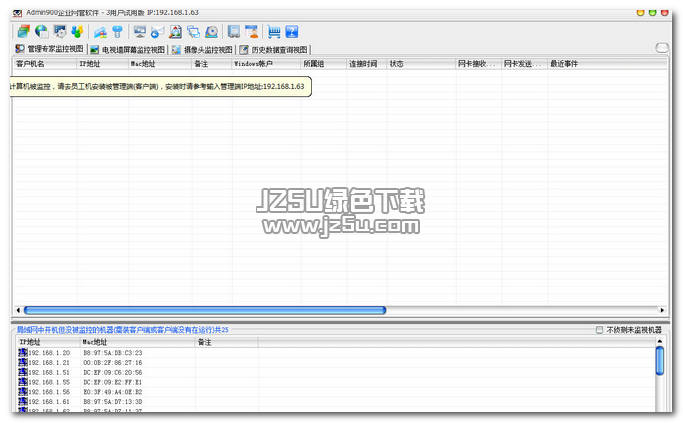Click the envelope with reply arrow icon

click(x=157, y=32)
